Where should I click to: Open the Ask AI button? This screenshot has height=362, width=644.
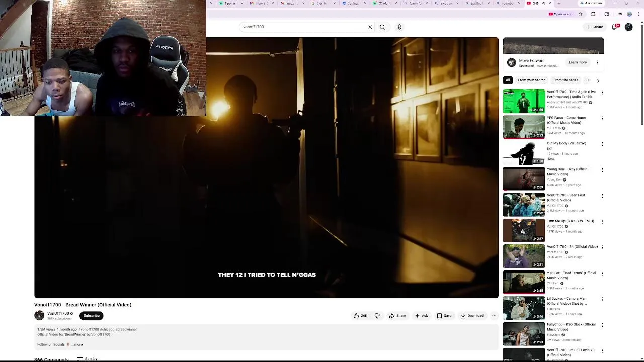(421, 316)
